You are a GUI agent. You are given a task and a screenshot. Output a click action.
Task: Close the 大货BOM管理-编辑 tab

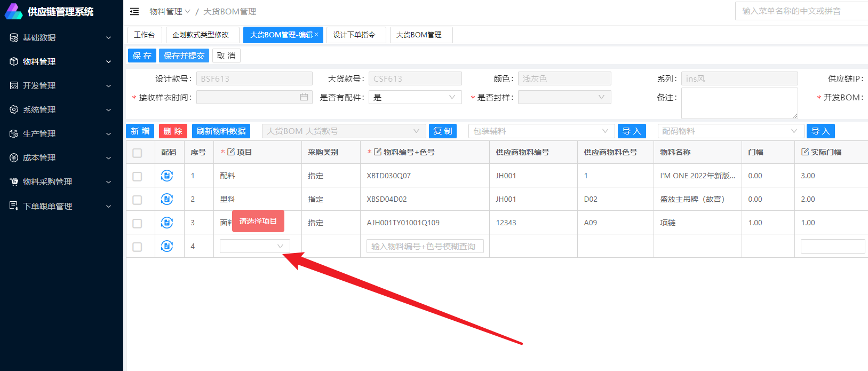tap(316, 35)
